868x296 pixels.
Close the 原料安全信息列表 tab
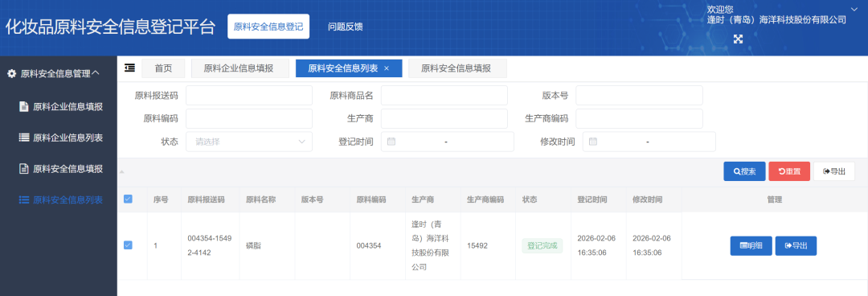pos(387,68)
